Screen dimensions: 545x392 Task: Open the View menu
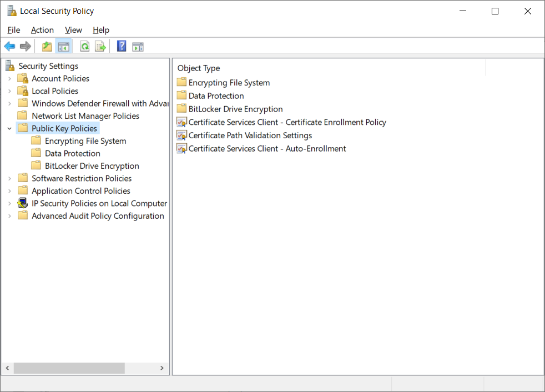(73, 30)
